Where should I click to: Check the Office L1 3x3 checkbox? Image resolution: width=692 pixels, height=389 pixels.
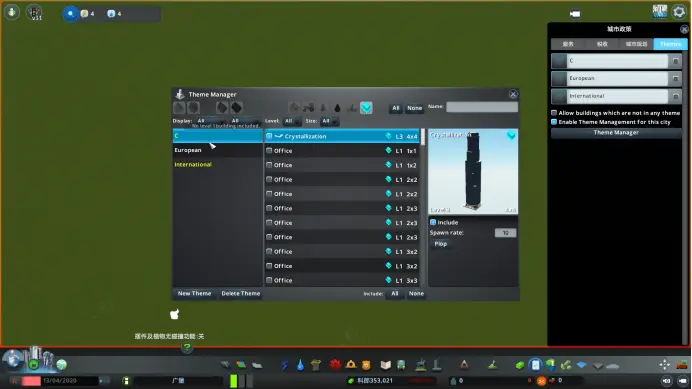click(x=269, y=280)
